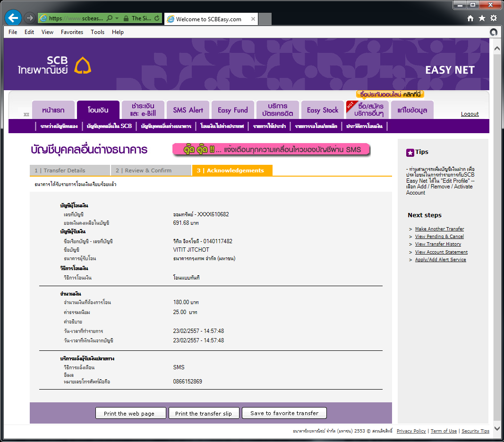
Task: Click the browser Home icon
Action: click(x=470, y=18)
